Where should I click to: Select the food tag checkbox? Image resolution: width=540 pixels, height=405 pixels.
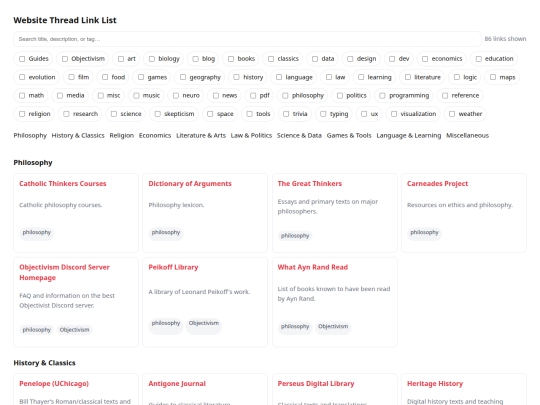[105, 77]
